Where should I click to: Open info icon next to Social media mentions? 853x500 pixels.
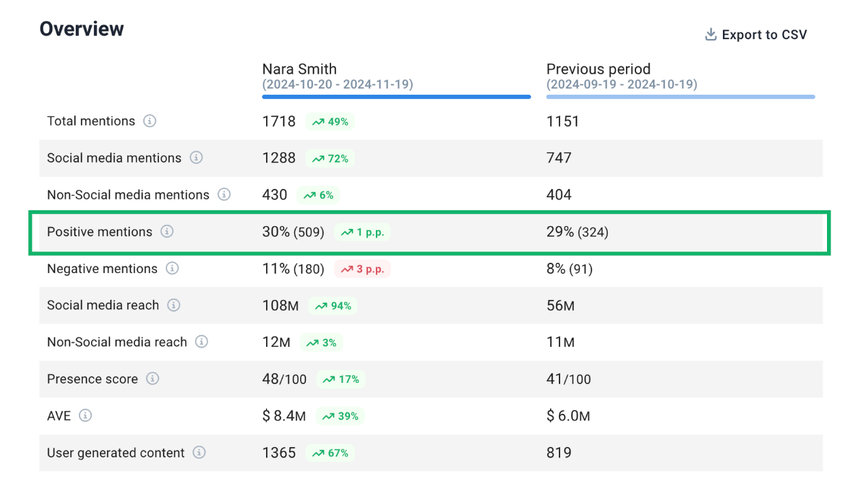(196, 158)
